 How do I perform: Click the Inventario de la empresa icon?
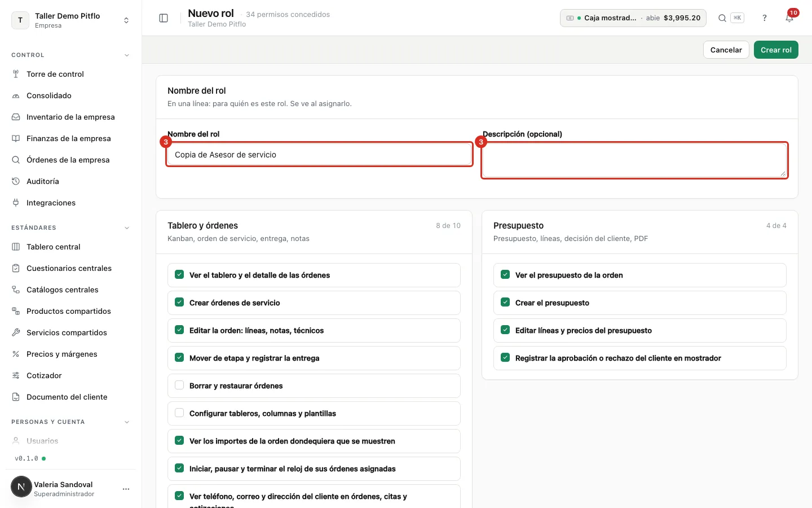(16, 117)
